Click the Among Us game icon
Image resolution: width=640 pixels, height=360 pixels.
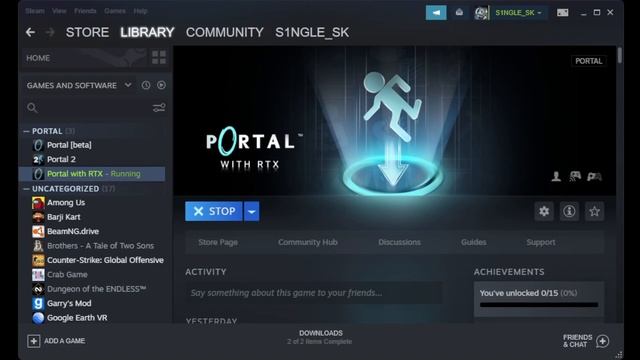coord(38,202)
